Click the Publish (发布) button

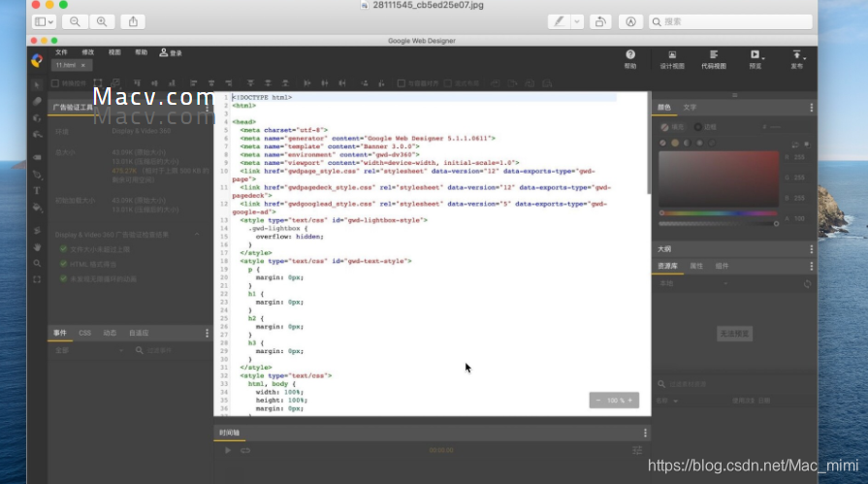coord(797,59)
